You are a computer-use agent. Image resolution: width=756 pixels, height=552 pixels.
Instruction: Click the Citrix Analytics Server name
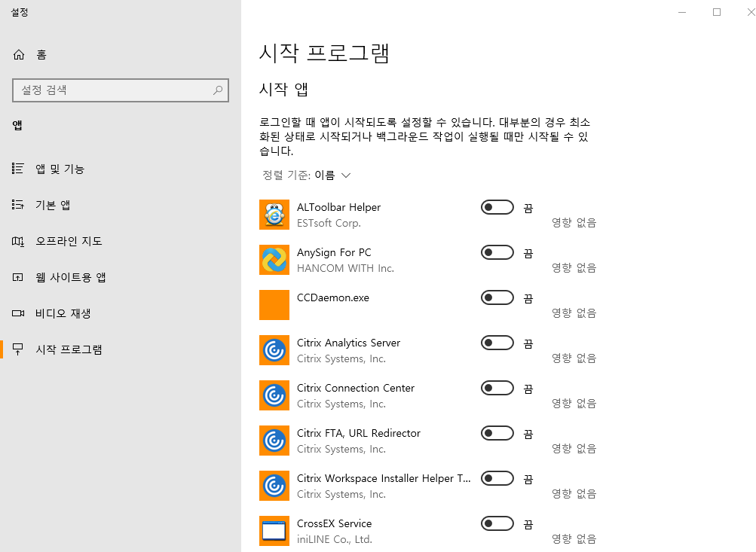pyautogui.click(x=348, y=343)
